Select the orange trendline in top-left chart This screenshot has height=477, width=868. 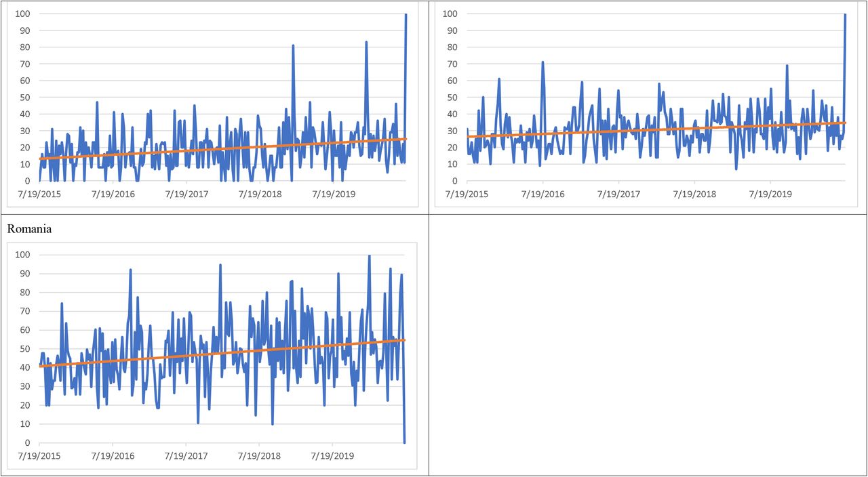(x=222, y=148)
